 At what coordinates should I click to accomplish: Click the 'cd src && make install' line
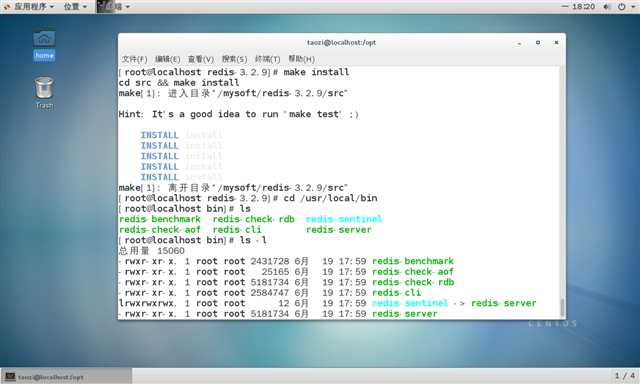[179, 83]
